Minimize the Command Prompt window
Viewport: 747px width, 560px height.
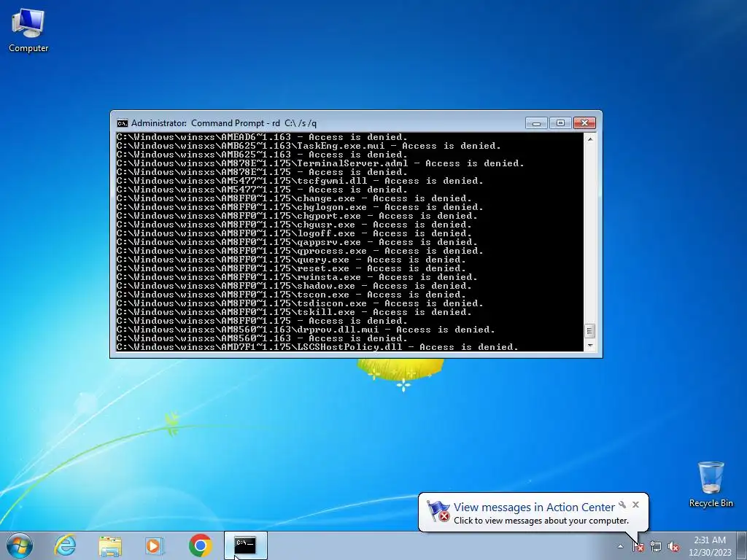pyautogui.click(x=536, y=122)
